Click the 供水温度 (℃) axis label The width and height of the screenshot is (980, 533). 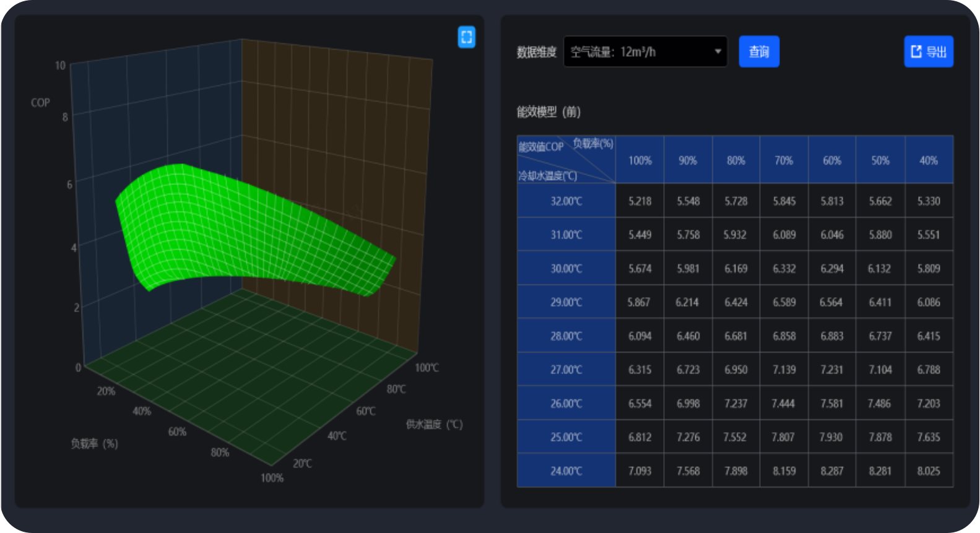(434, 424)
